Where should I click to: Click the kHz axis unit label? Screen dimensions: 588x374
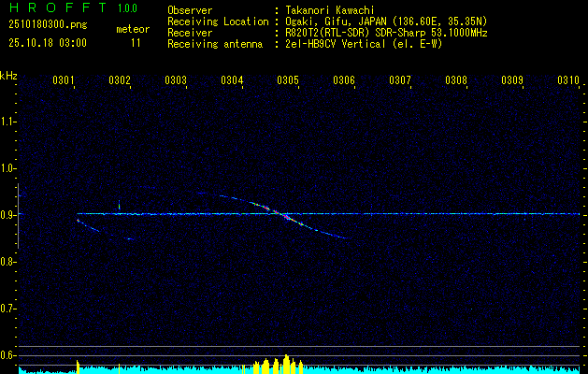8,76
